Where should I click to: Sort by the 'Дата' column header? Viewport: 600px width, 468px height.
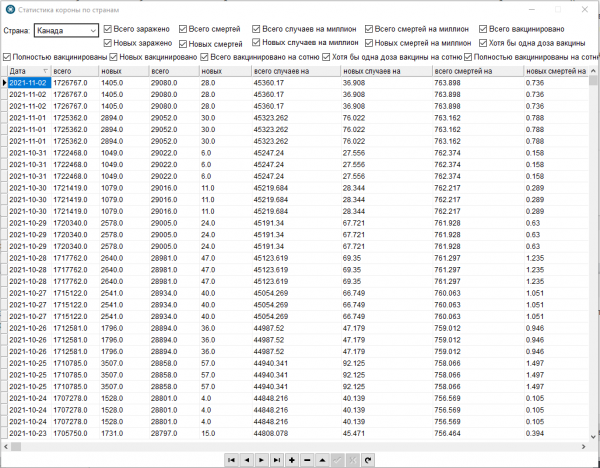click(x=25, y=72)
